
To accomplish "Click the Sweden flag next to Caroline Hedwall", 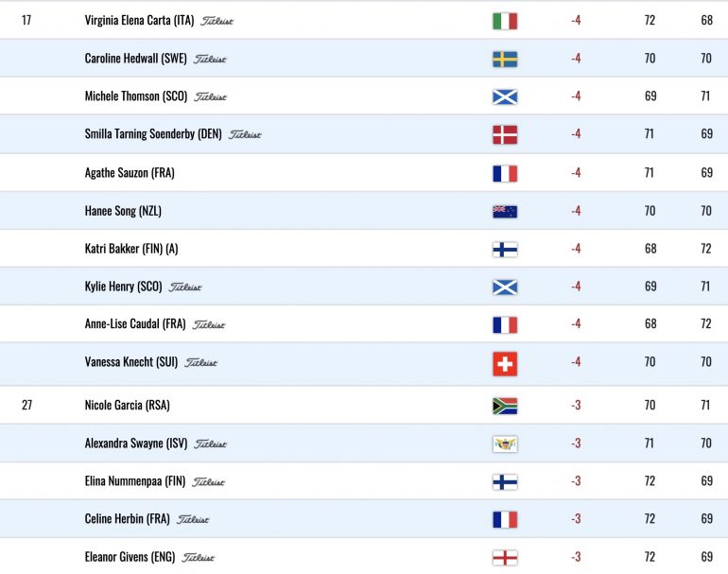I will pos(505,59).
